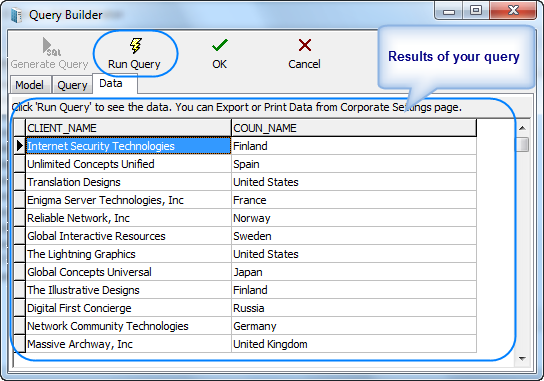This screenshot has height=381, width=544.
Task: Click the row selector for Massive Archway, Inc
Action: (x=19, y=344)
